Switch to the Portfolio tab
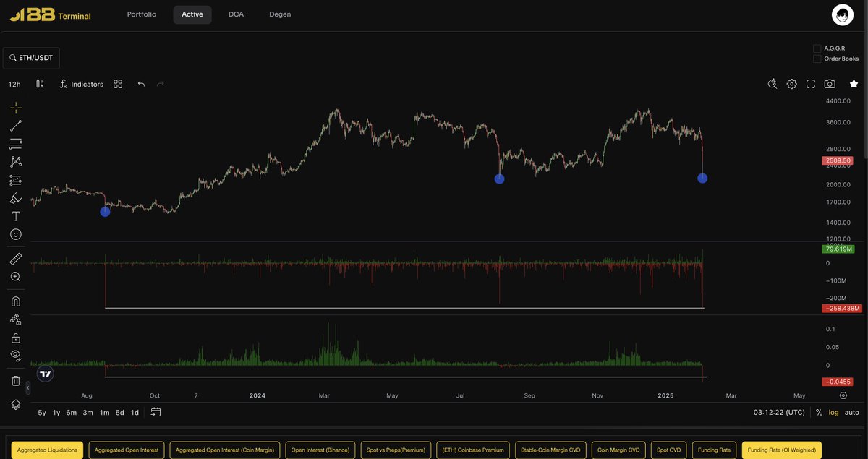Image resolution: width=868 pixels, height=459 pixels. (x=142, y=13)
